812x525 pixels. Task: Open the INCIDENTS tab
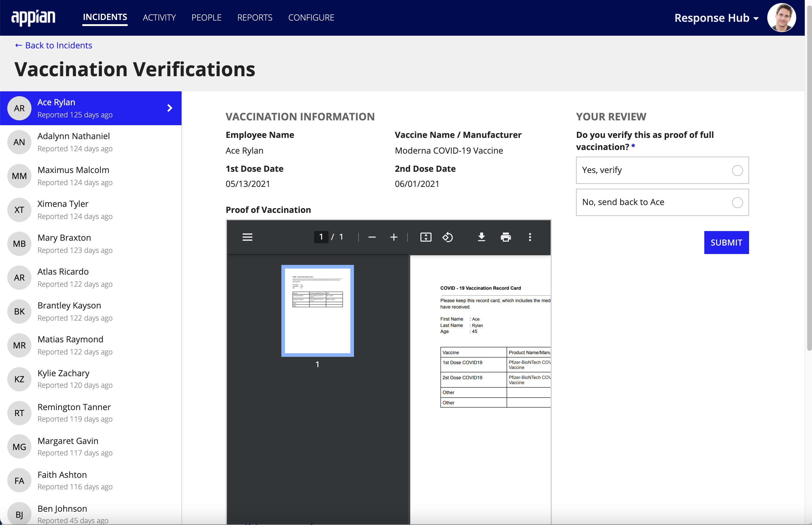pos(105,17)
